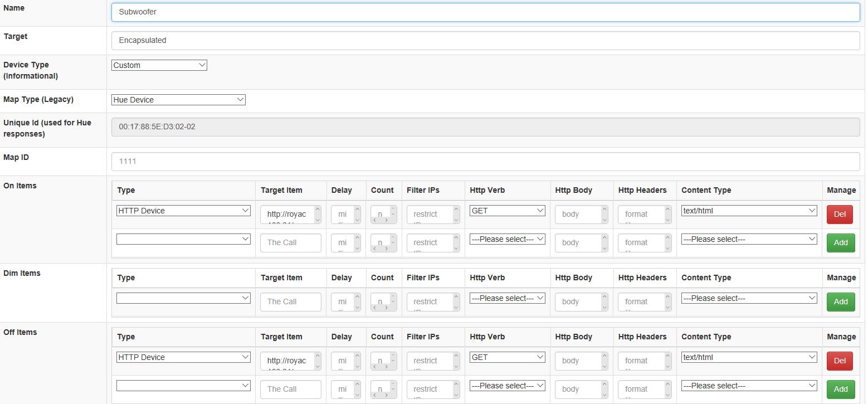Open Off Items text/html Content Type dropdown
Viewport: 868px width, 404px height.
(x=749, y=357)
